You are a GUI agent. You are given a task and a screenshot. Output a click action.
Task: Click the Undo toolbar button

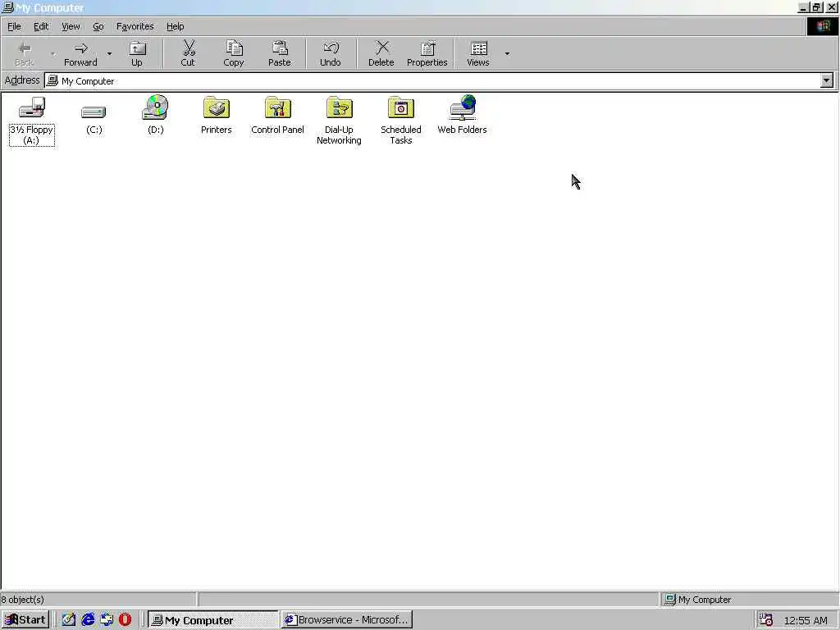point(331,53)
